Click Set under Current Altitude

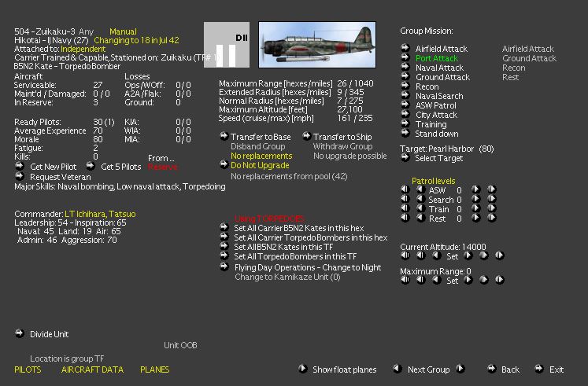[453, 256]
